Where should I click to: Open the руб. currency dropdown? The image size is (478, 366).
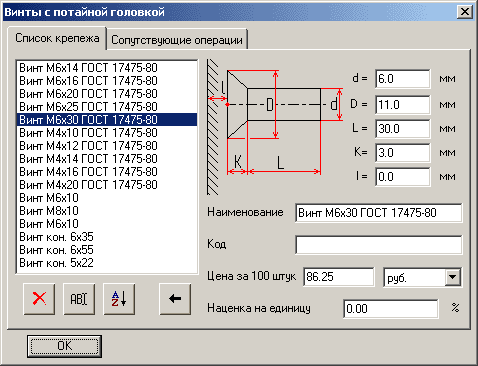(x=453, y=277)
